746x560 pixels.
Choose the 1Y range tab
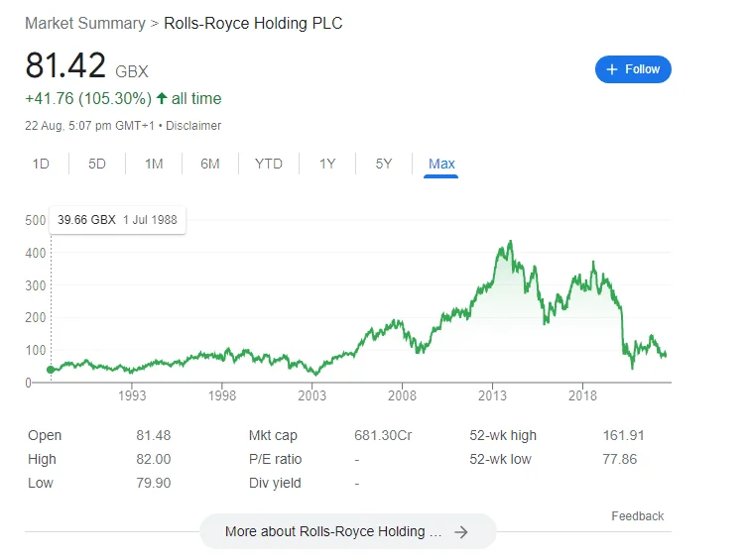coord(327,164)
